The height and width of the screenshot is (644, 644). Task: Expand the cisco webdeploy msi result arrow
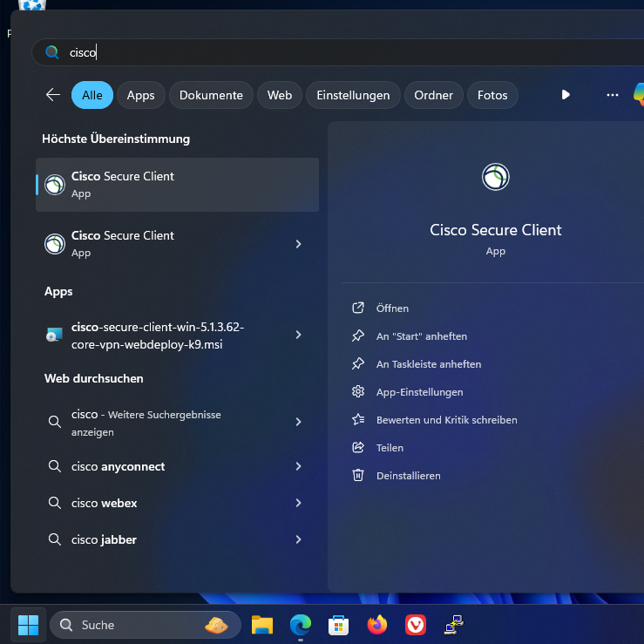pyautogui.click(x=298, y=335)
